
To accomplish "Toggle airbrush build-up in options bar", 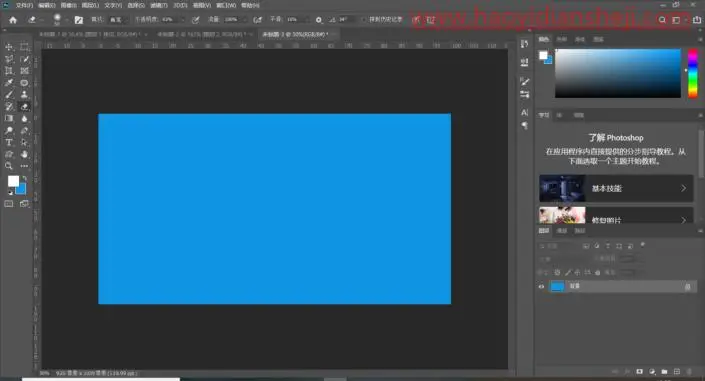I will pos(257,20).
